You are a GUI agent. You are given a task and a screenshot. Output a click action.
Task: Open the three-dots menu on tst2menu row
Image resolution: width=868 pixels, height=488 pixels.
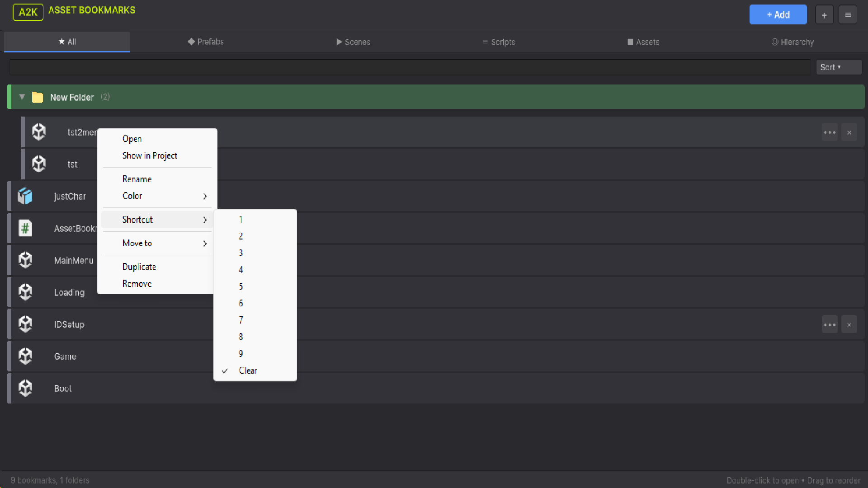pos(830,132)
